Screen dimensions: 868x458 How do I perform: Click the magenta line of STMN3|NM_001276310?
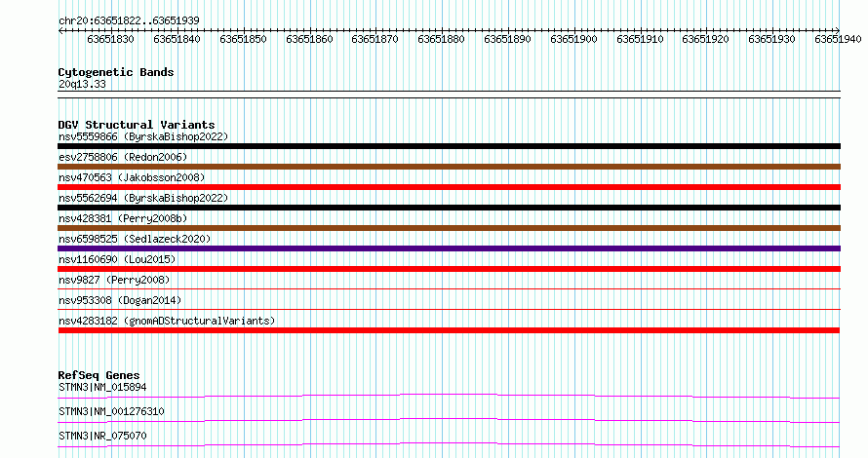pyautogui.click(x=449, y=420)
